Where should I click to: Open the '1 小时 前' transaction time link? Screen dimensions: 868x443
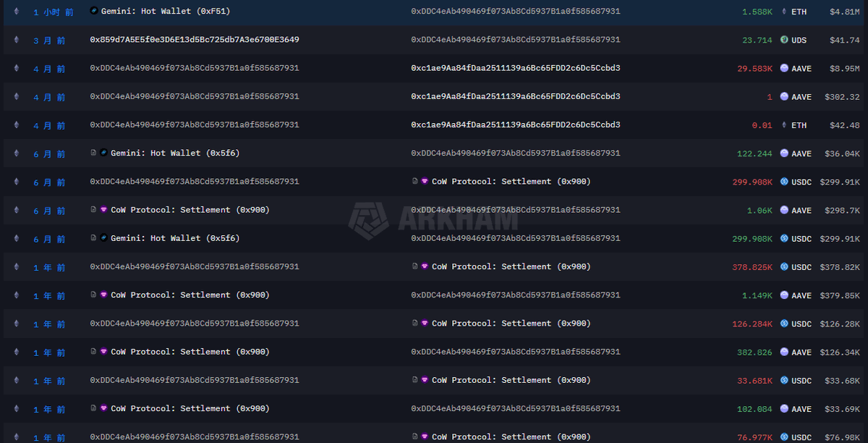point(53,12)
